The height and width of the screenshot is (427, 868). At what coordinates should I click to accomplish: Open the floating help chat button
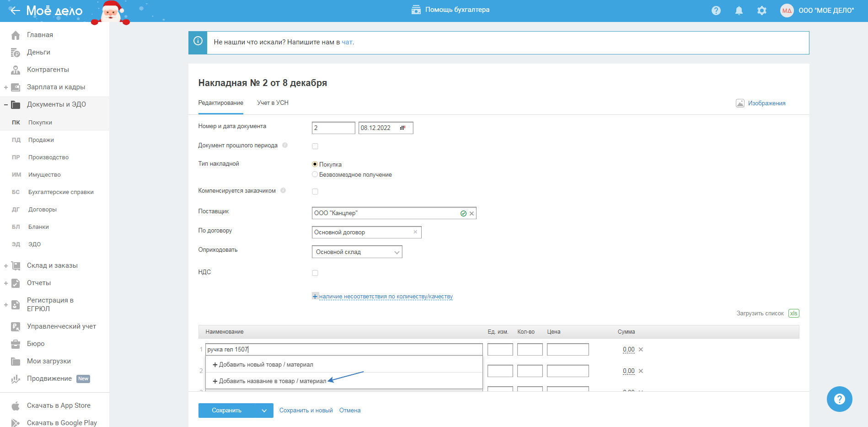(840, 399)
